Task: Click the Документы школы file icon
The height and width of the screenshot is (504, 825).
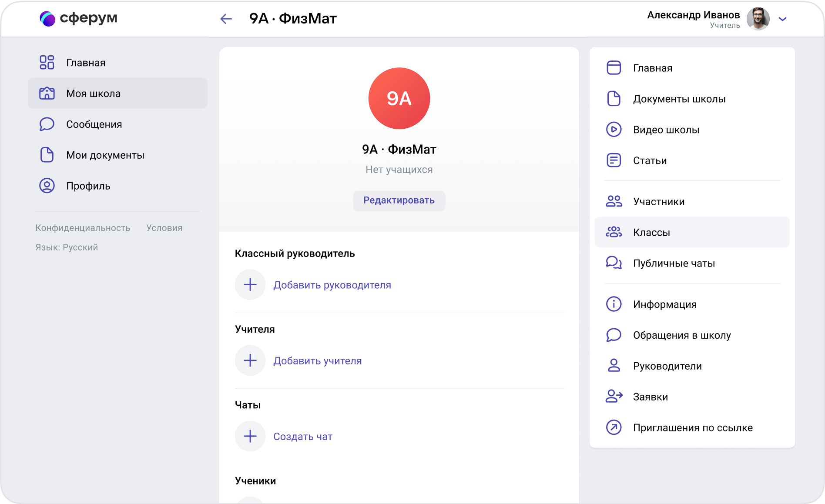Action: (614, 99)
